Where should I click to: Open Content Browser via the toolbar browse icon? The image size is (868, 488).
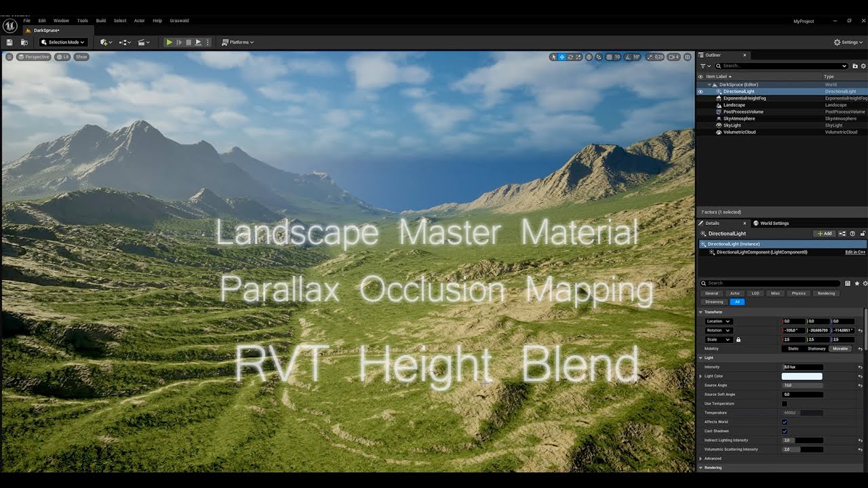tap(24, 42)
